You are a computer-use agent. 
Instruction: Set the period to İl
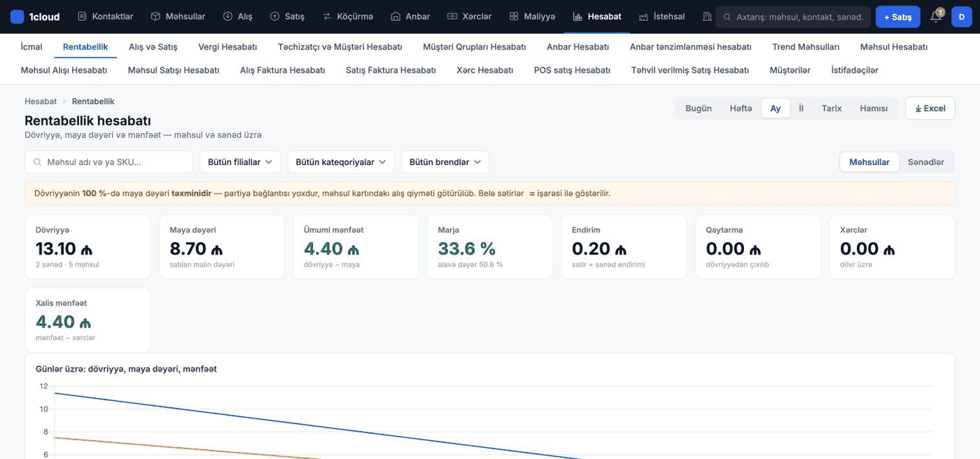801,108
